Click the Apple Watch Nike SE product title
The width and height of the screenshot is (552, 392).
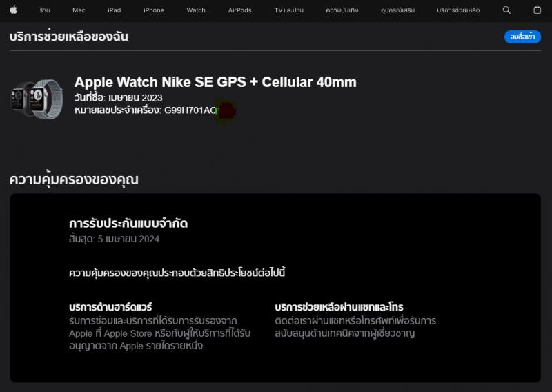215,82
